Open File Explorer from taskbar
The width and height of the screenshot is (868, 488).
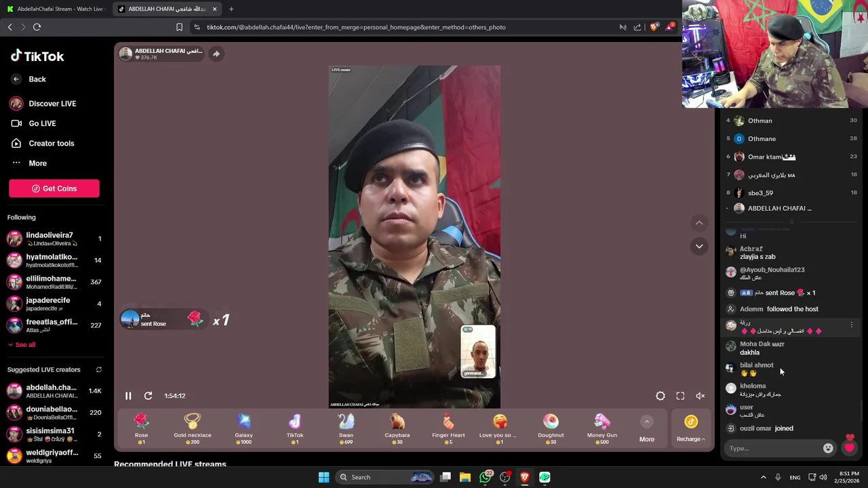(x=465, y=477)
